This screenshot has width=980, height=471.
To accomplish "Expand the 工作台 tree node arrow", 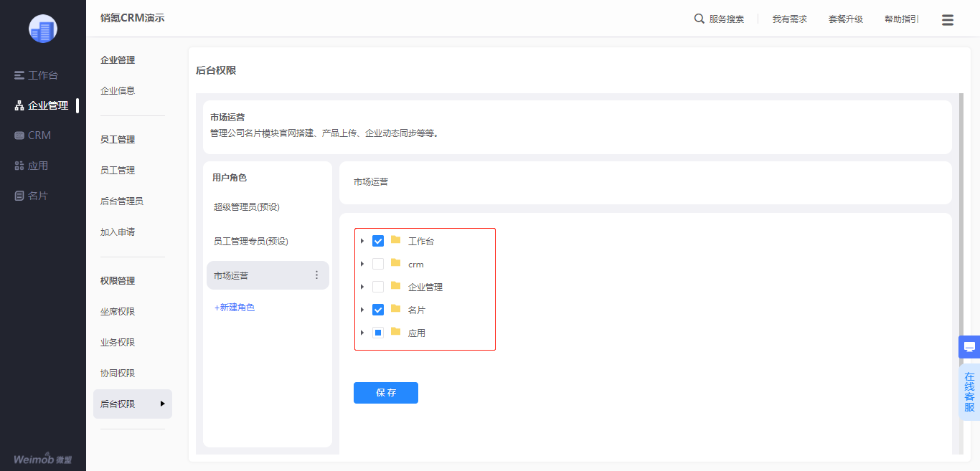I will pos(362,241).
